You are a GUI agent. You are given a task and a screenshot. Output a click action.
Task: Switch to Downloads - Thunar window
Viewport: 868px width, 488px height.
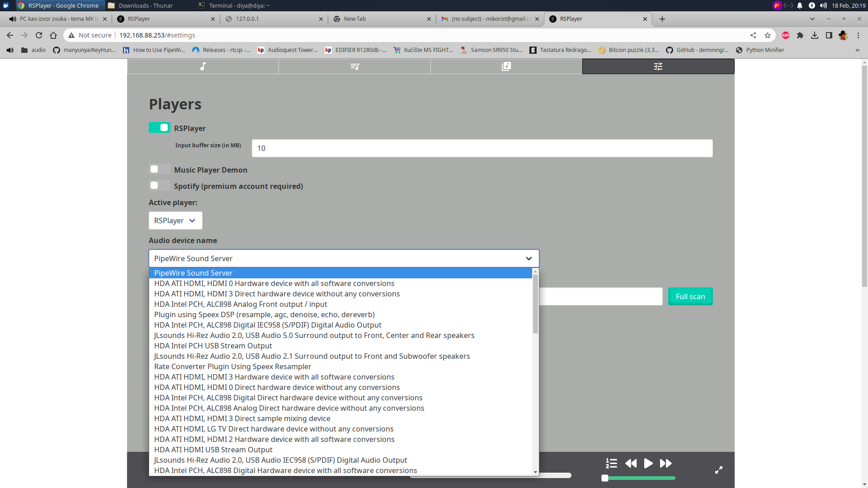(x=141, y=5)
